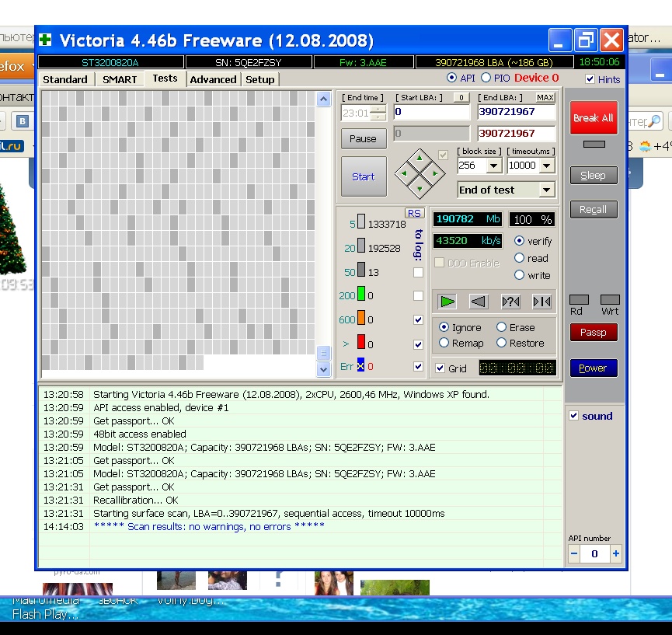The image size is (672, 635).
Task: Toggle log checkbox for 600 ms blocks
Action: click(418, 319)
